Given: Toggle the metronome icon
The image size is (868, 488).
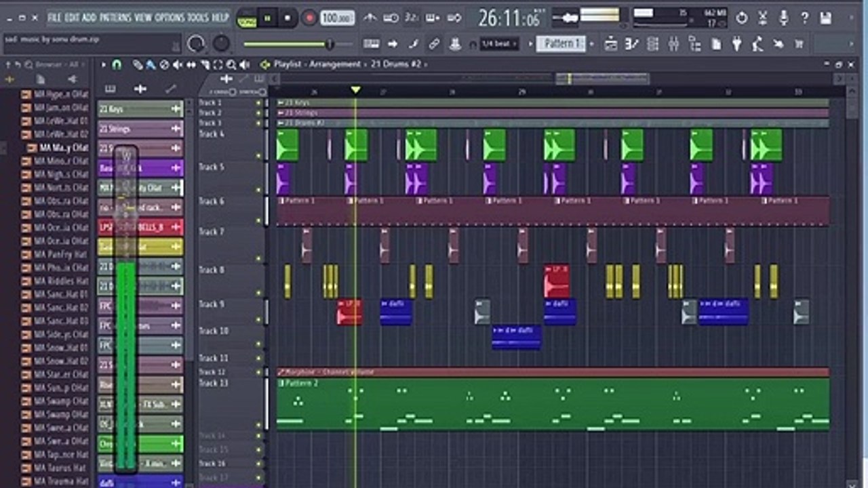Looking at the screenshot, I should pos(370,18).
